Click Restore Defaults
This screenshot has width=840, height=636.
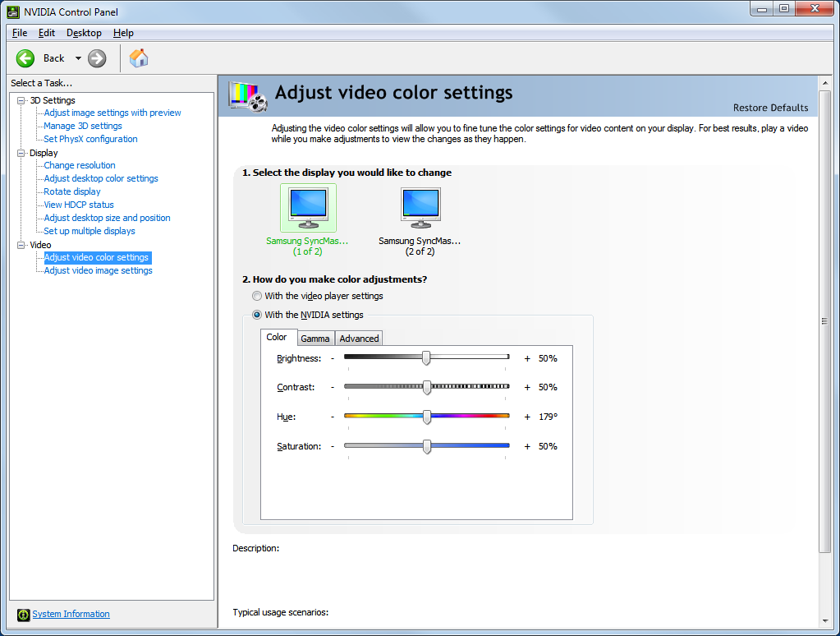770,108
